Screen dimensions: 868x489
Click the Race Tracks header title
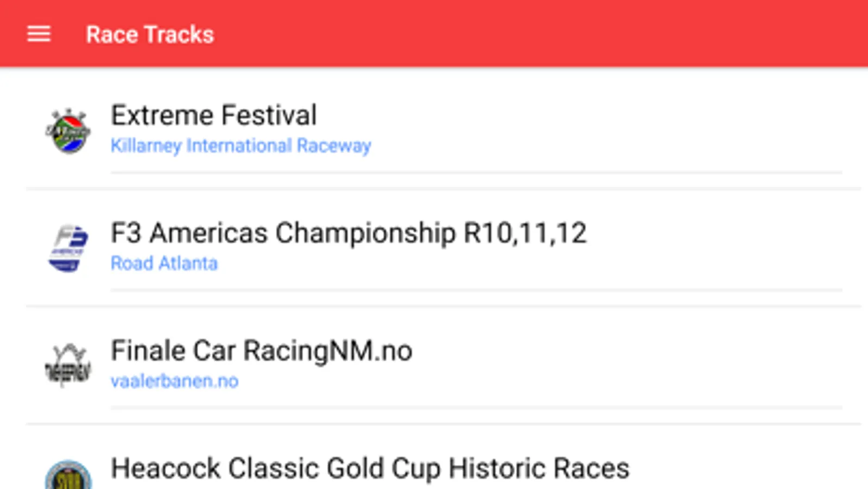coord(150,35)
